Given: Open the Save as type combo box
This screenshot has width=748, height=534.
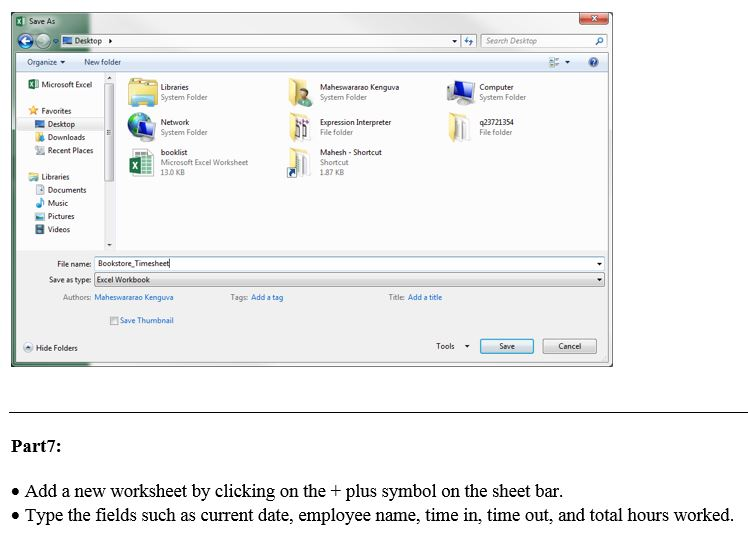Looking at the screenshot, I should coord(349,280).
